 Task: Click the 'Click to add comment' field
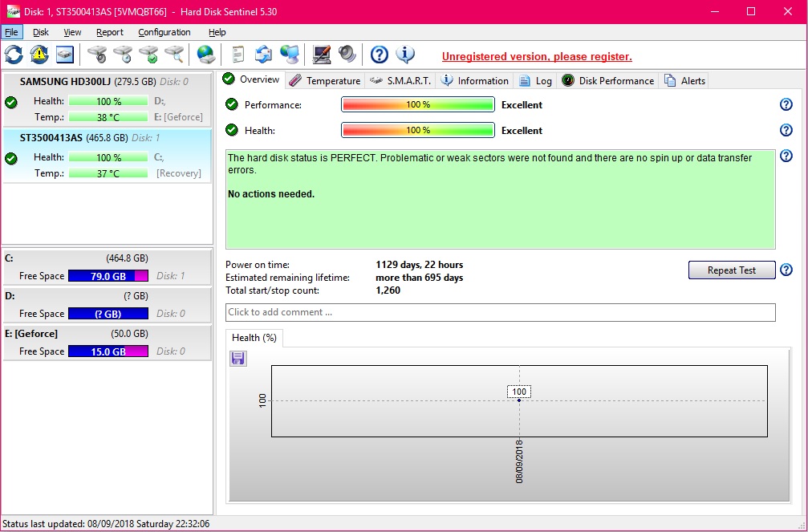(x=500, y=312)
